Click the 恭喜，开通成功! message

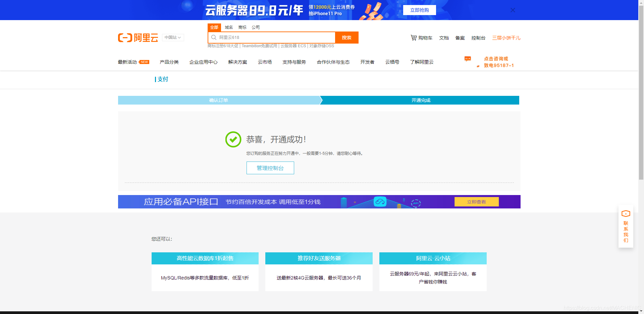point(276,139)
